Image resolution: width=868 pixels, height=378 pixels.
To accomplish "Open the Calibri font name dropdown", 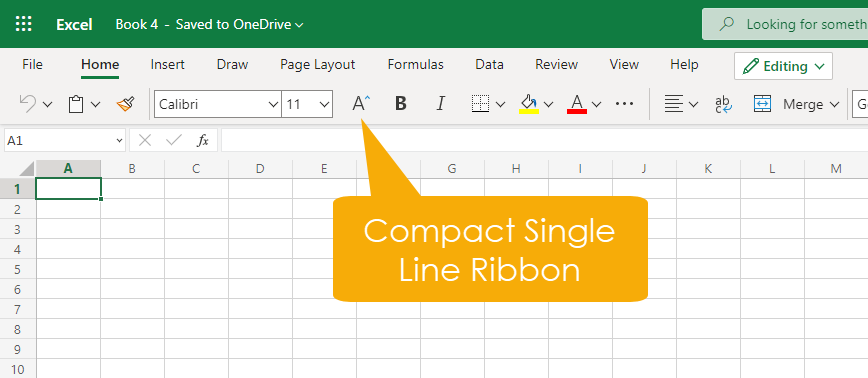I will [x=218, y=104].
